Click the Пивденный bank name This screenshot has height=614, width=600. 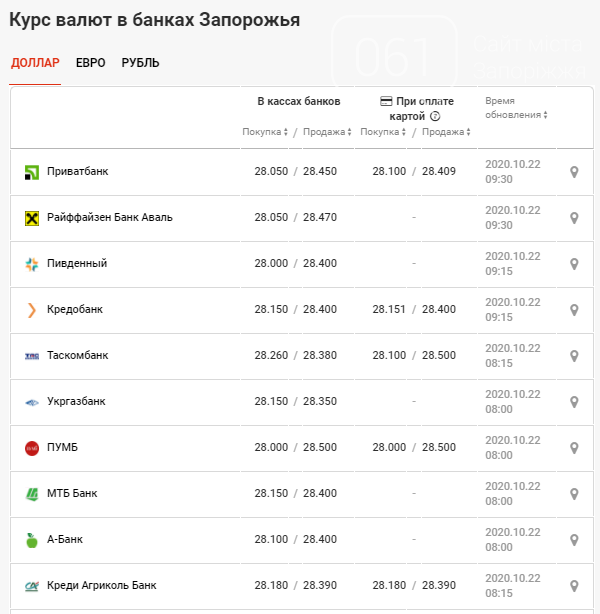coord(76,264)
